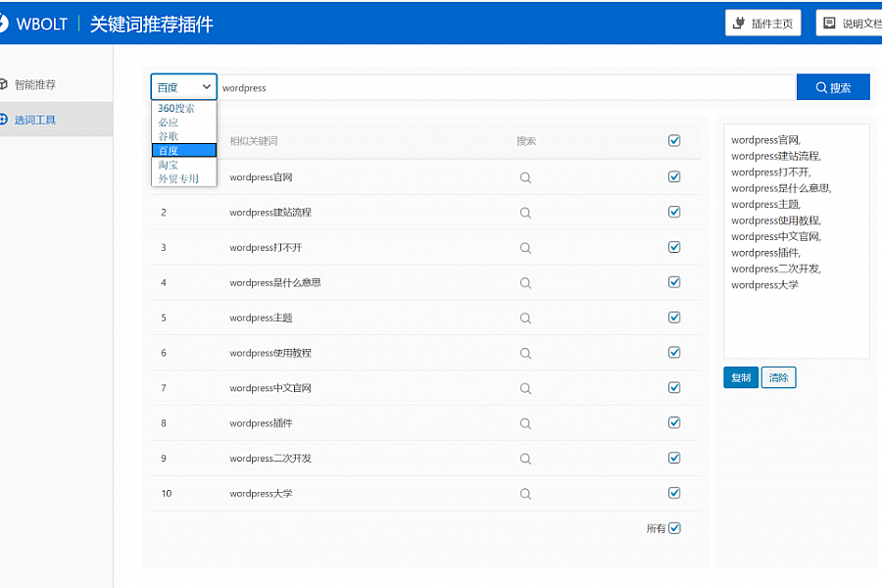Click the 清除 button
Screen dimensions: 882x588
click(778, 377)
